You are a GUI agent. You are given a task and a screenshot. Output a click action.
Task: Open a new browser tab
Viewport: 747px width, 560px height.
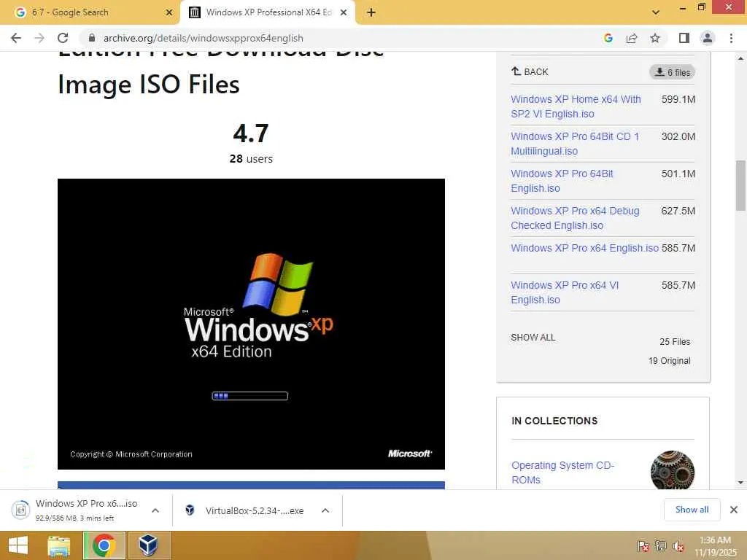(x=371, y=13)
